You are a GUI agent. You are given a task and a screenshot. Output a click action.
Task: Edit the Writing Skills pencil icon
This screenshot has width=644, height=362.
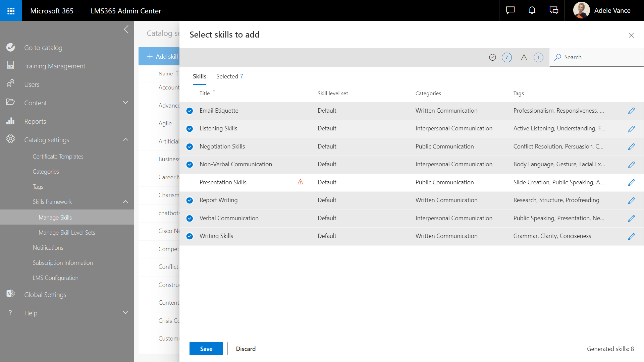631,236
